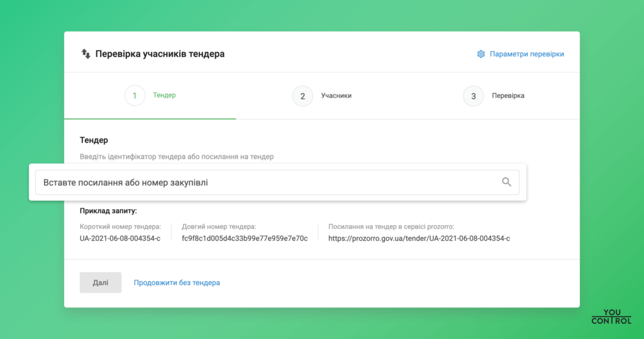
Task: Select the step 1 circle
Action: click(x=135, y=96)
